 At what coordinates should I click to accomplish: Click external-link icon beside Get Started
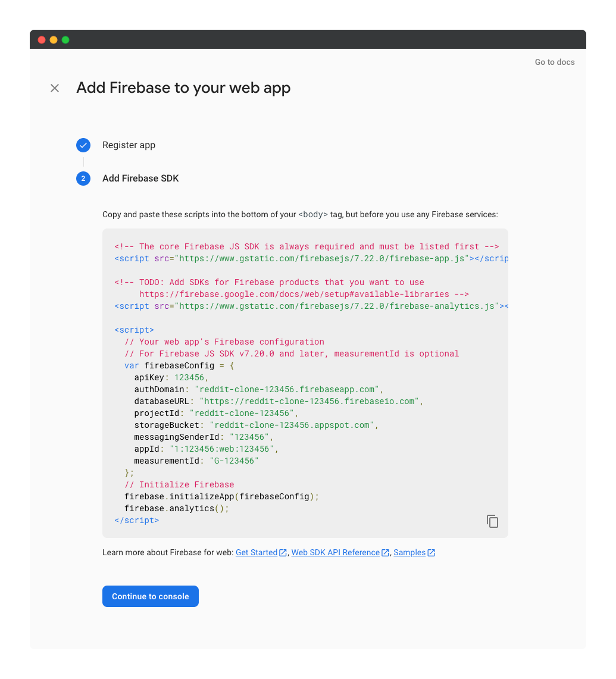[283, 553]
